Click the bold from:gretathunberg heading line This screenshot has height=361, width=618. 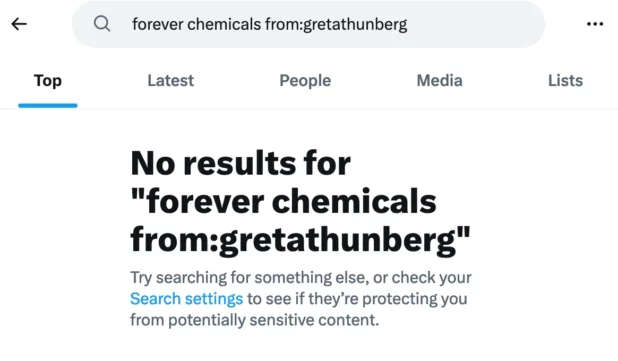point(300,240)
